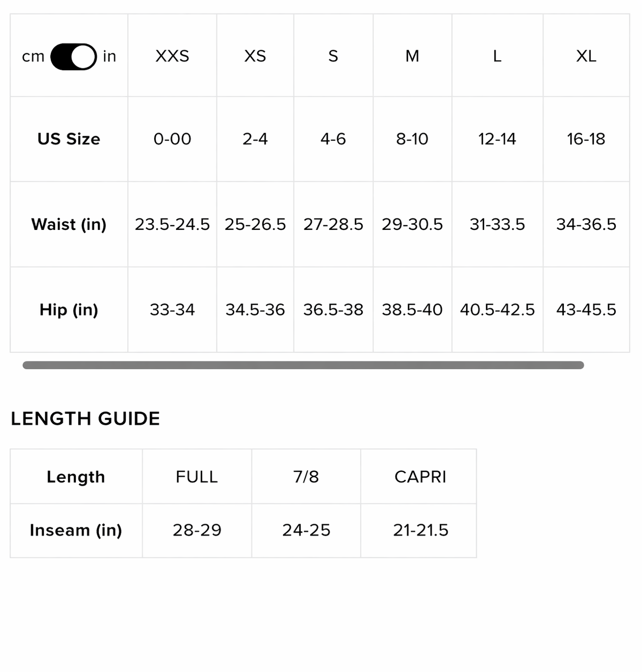Click the Inseam (in) row label

(76, 530)
